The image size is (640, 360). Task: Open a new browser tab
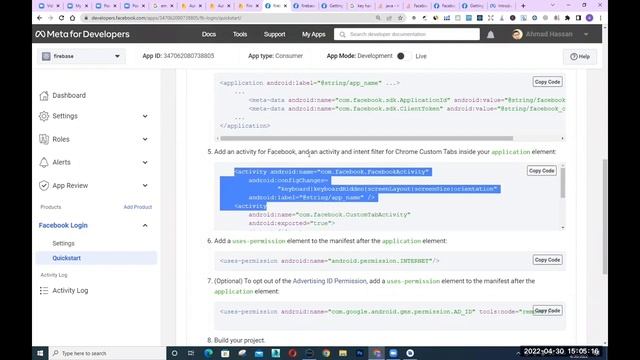pos(523,6)
